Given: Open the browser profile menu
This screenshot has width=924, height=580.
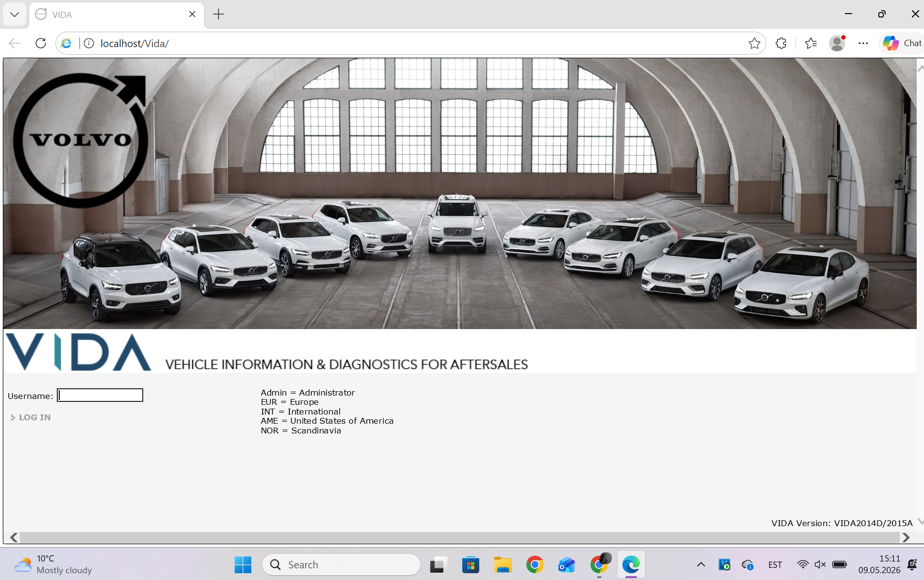Looking at the screenshot, I should point(837,43).
